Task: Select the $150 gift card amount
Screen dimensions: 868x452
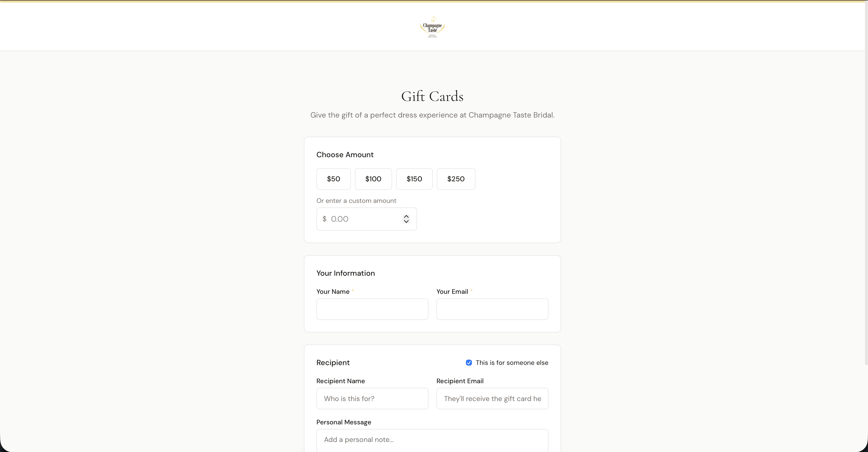Action: (414, 179)
